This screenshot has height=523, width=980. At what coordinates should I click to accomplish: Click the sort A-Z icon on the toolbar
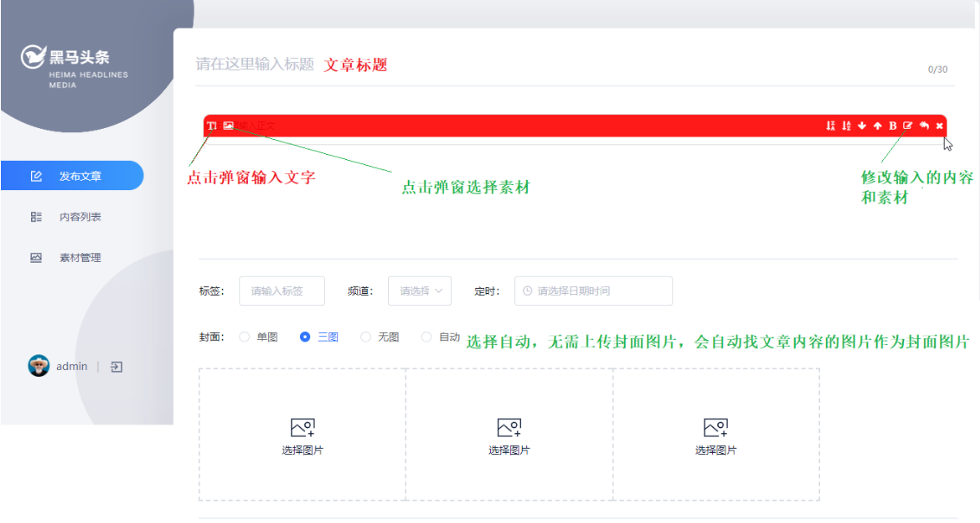(x=846, y=125)
